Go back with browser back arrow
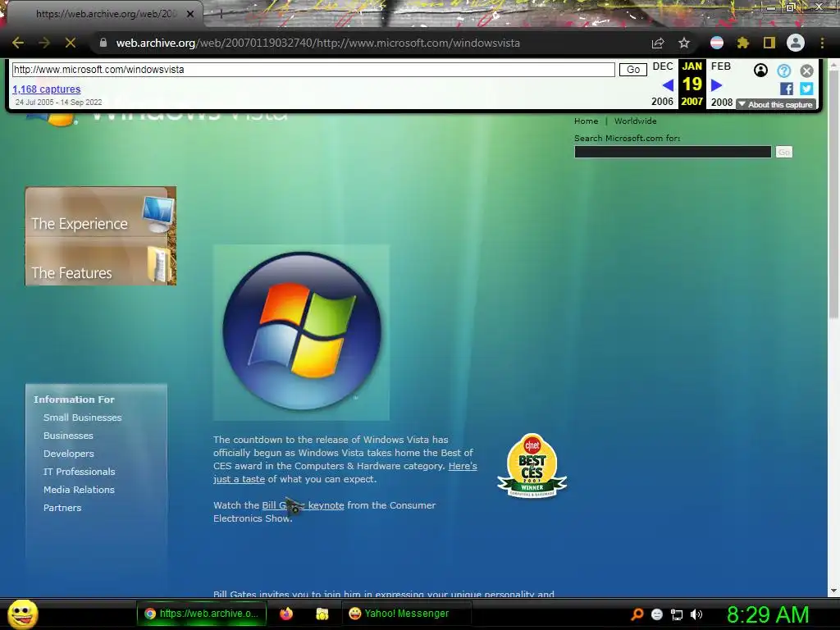Viewport: 840px width, 630px height. pyautogui.click(x=18, y=43)
